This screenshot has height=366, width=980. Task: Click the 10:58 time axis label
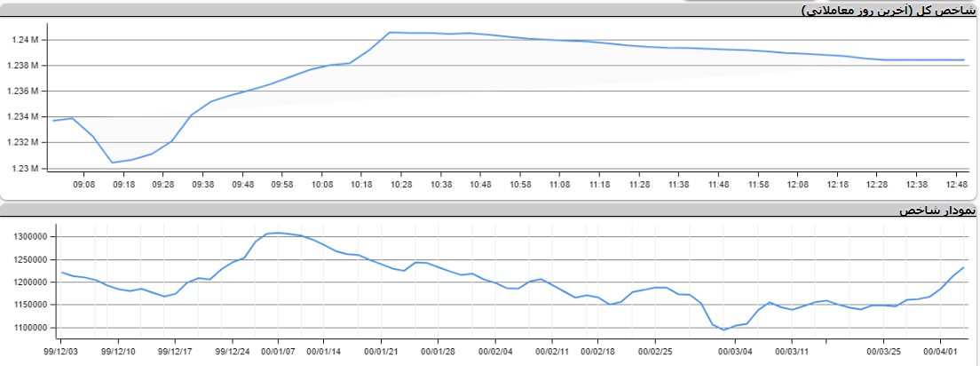520,185
